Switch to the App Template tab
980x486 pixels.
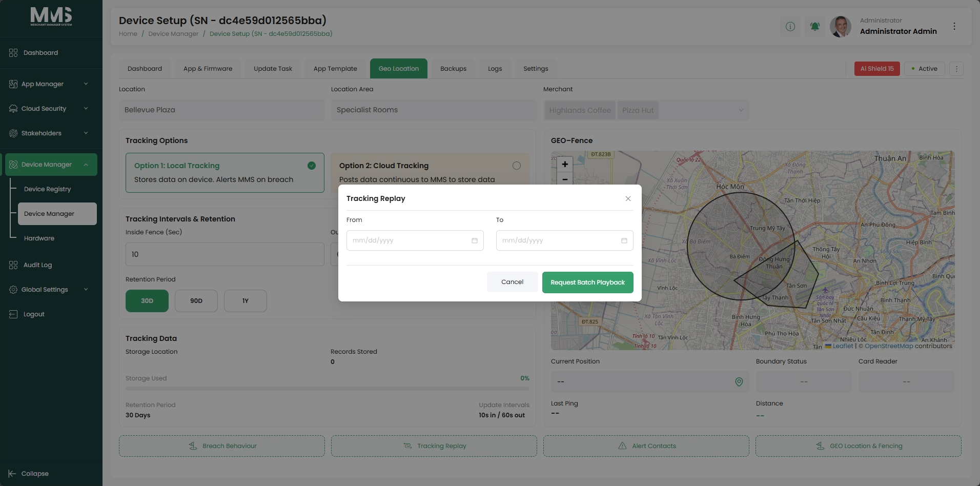[x=335, y=69]
